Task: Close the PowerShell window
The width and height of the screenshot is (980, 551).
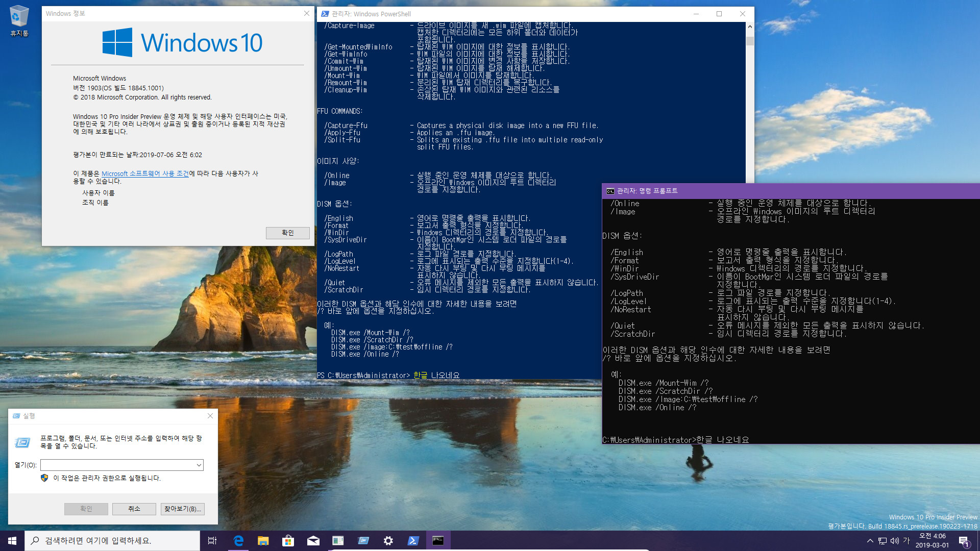Action: click(743, 14)
